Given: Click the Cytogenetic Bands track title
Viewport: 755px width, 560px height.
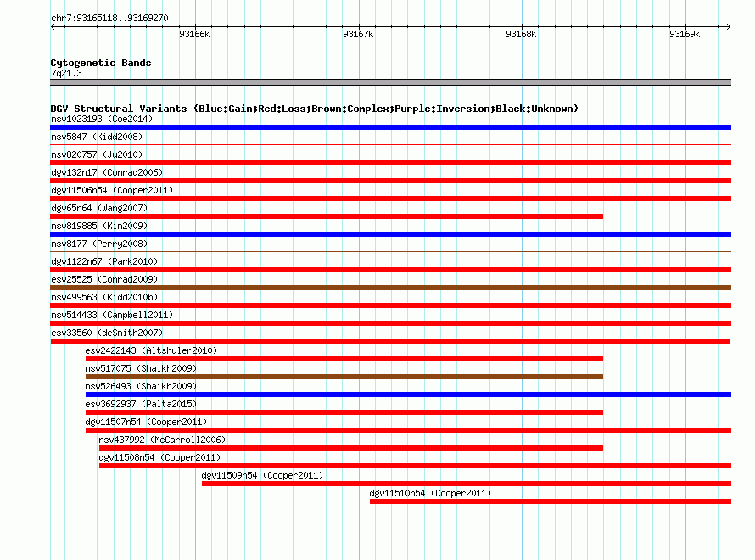Looking at the screenshot, I should [101, 63].
